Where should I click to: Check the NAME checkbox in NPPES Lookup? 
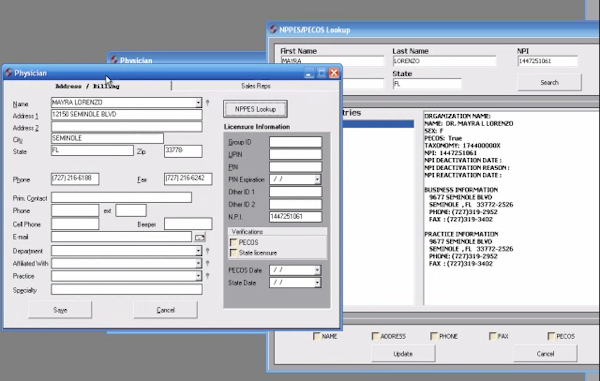(316, 336)
